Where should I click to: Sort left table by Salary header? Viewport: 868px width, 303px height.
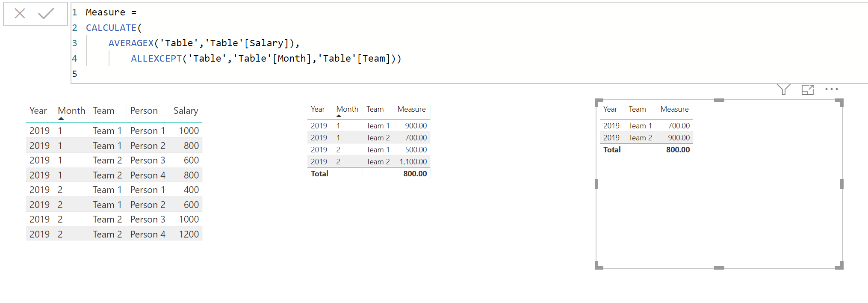[x=186, y=111]
